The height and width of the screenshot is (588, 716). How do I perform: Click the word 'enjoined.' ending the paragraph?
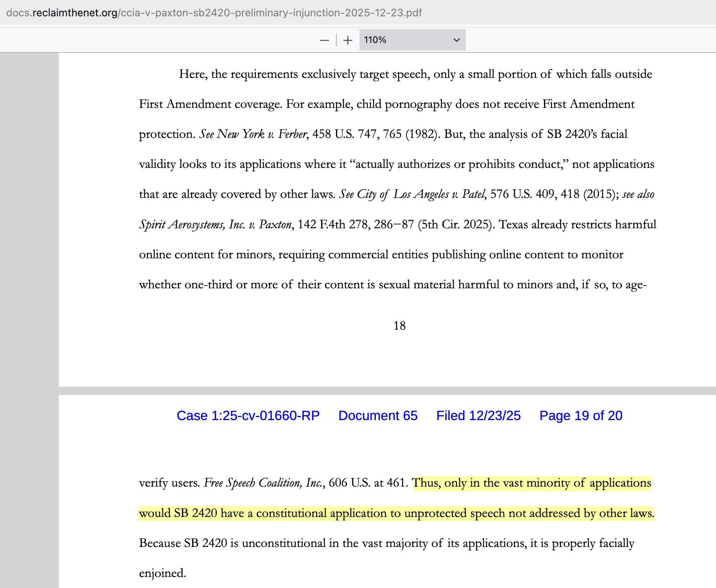pyautogui.click(x=162, y=573)
